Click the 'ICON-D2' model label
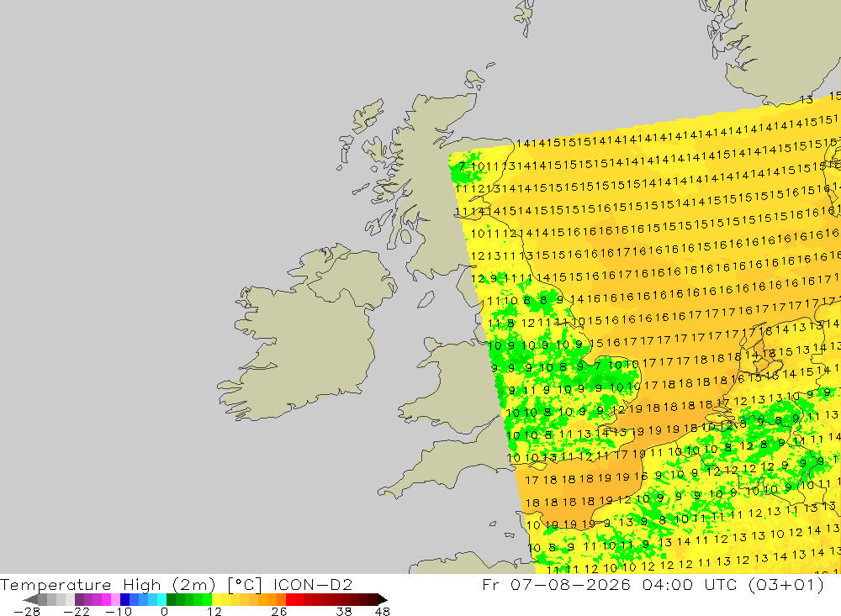Screen dimensions: 841x616 tap(313, 584)
